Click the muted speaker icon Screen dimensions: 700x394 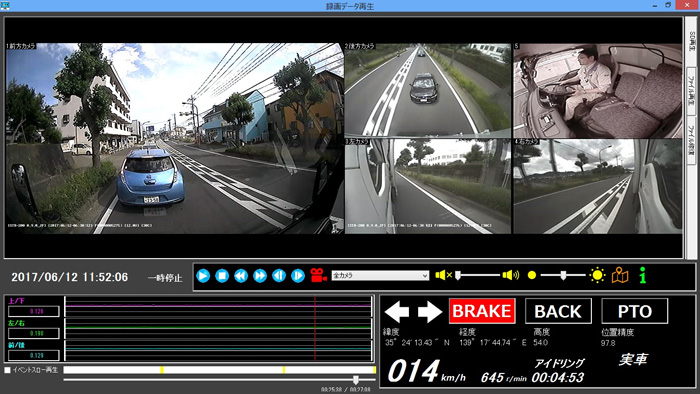pyautogui.click(x=443, y=275)
